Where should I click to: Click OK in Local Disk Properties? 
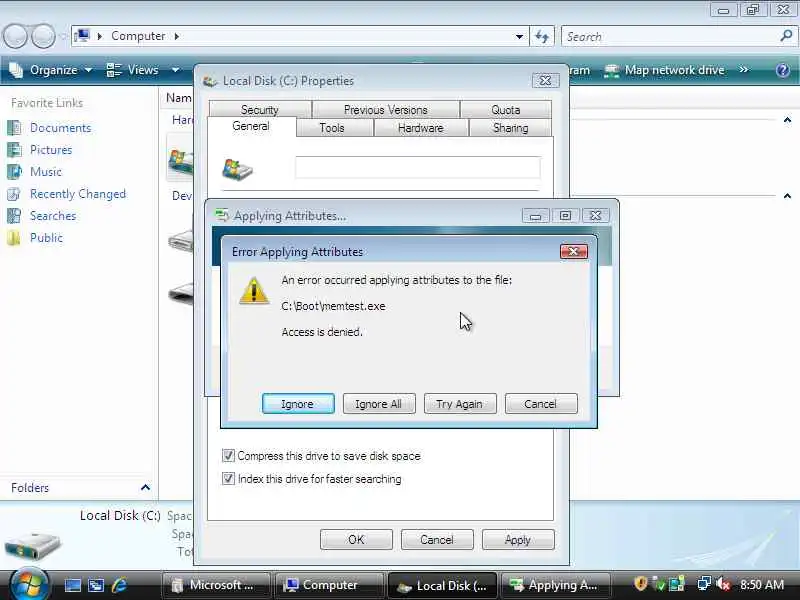pos(356,539)
